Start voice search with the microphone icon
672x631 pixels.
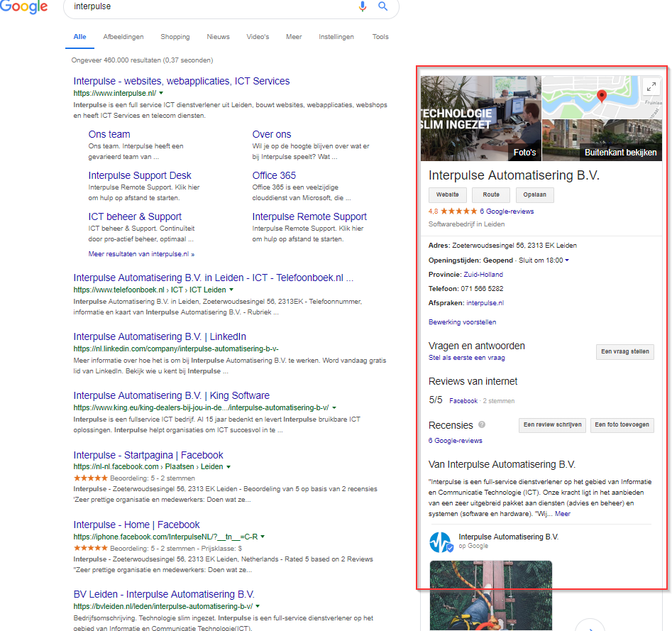[x=363, y=6]
